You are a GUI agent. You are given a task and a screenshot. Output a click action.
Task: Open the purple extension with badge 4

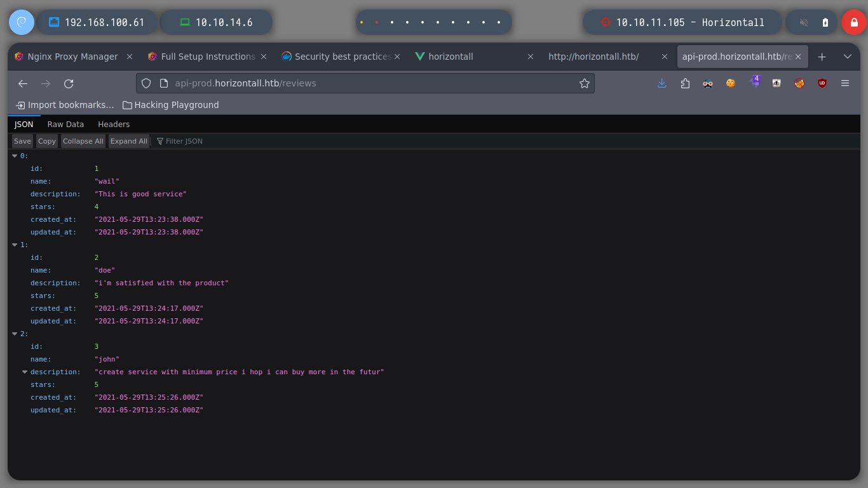(754, 81)
